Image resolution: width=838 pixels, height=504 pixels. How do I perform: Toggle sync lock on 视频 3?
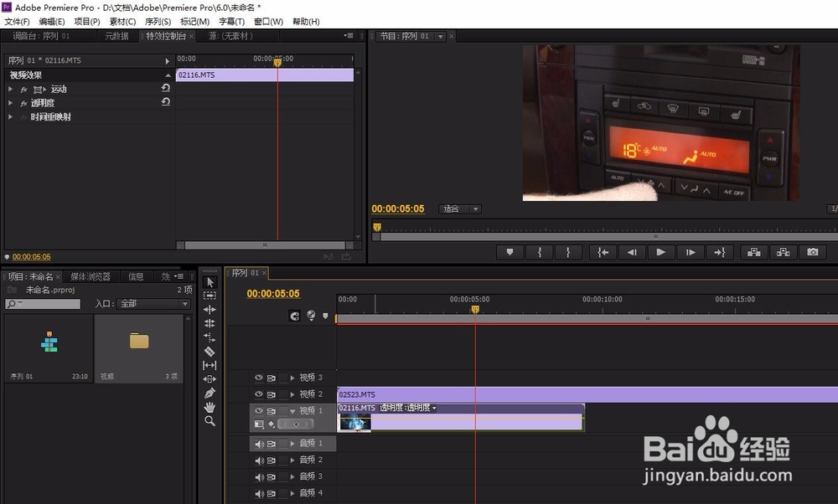[x=272, y=378]
